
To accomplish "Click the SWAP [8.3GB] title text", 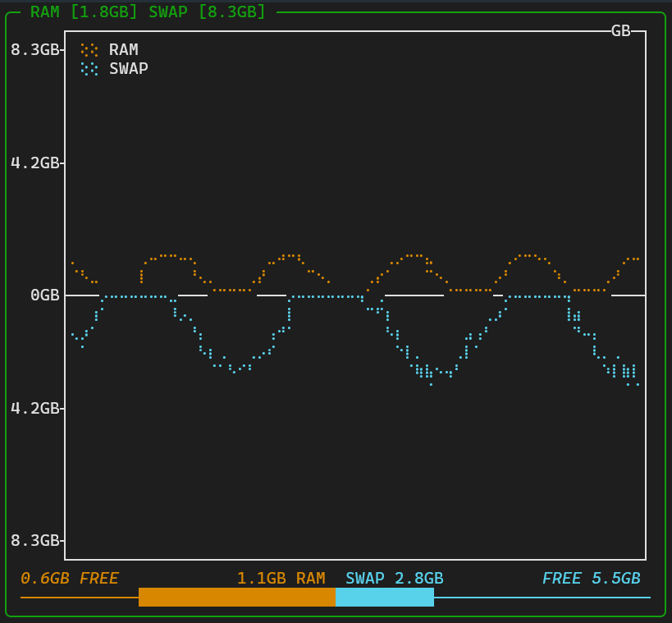I will pos(207,12).
